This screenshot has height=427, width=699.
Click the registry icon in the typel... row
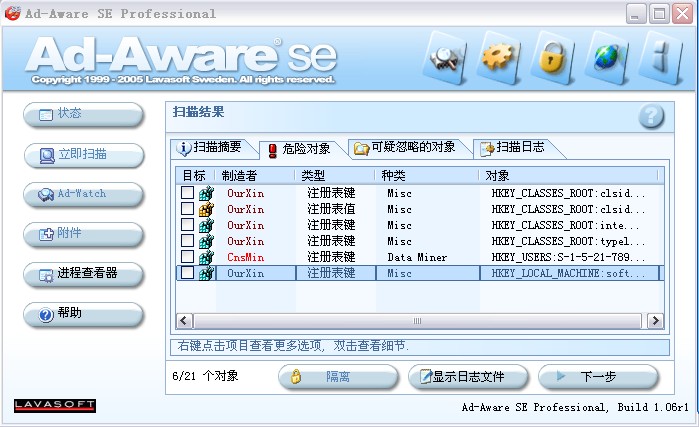(206, 241)
